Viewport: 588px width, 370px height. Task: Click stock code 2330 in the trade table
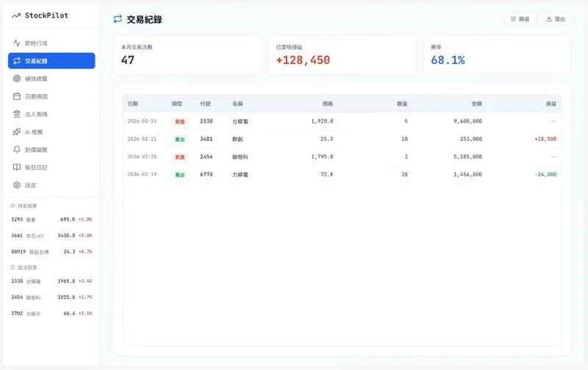tap(207, 121)
